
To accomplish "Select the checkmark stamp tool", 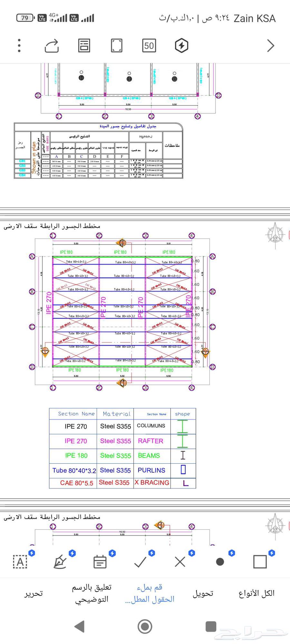I will click(x=140, y=562).
